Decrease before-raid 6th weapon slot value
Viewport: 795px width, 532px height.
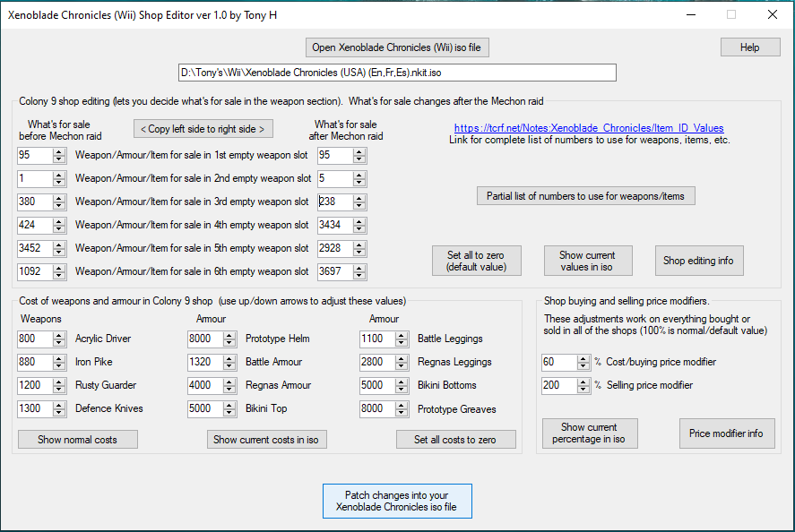coord(59,275)
